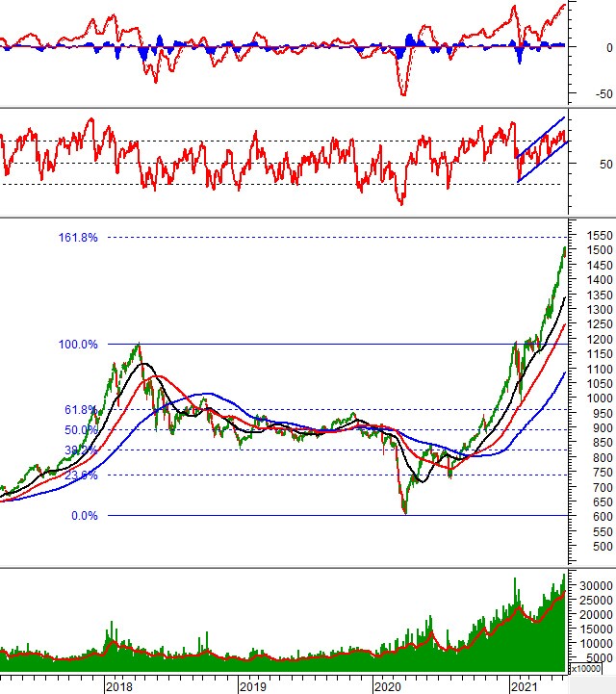Select the 0 value on top oscillator axis
Screen dimensions: 616x694
click(x=610, y=47)
